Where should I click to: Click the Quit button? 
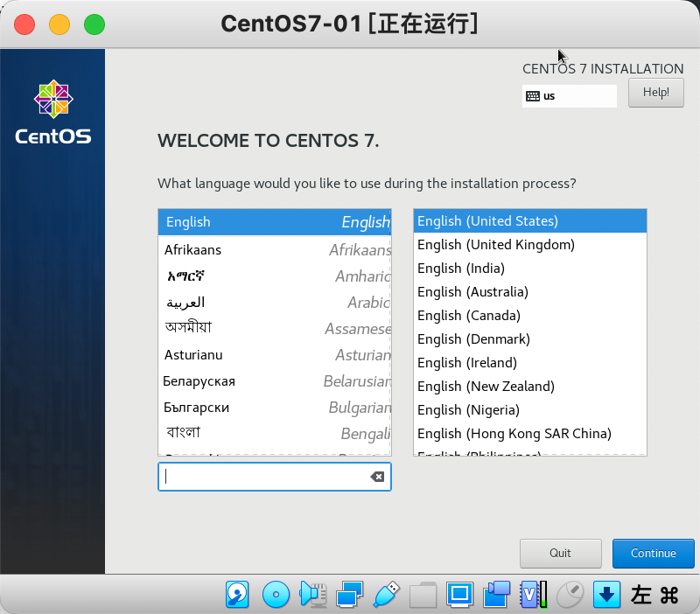pyautogui.click(x=560, y=554)
